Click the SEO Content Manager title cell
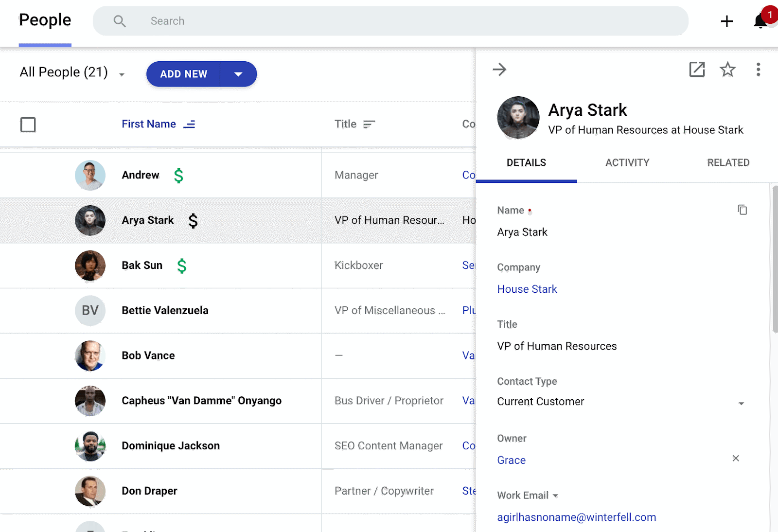This screenshot has height=532, width=778. tap(389, 446)
